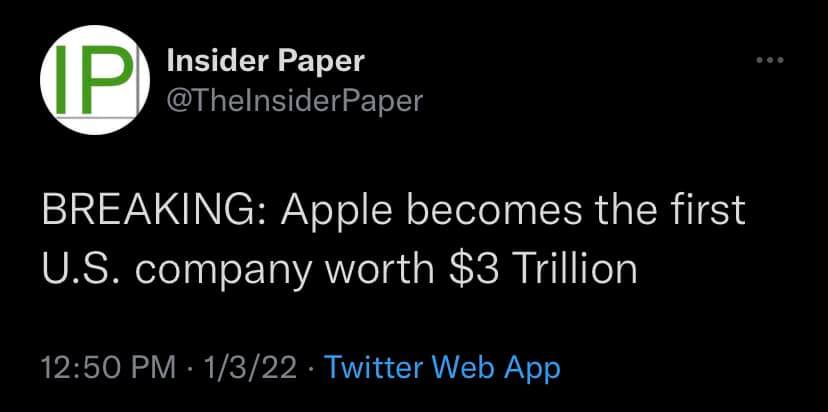Open the Insider Paper display name
Screen dimensions: 828x412
pyautogui.click(x=263, y=61)
